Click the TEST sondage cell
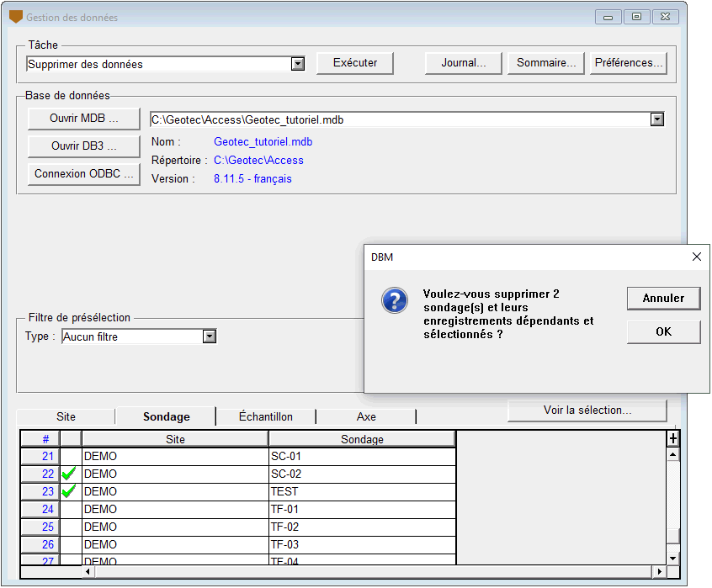The image size is (712, 588). [x=362, y=492]
